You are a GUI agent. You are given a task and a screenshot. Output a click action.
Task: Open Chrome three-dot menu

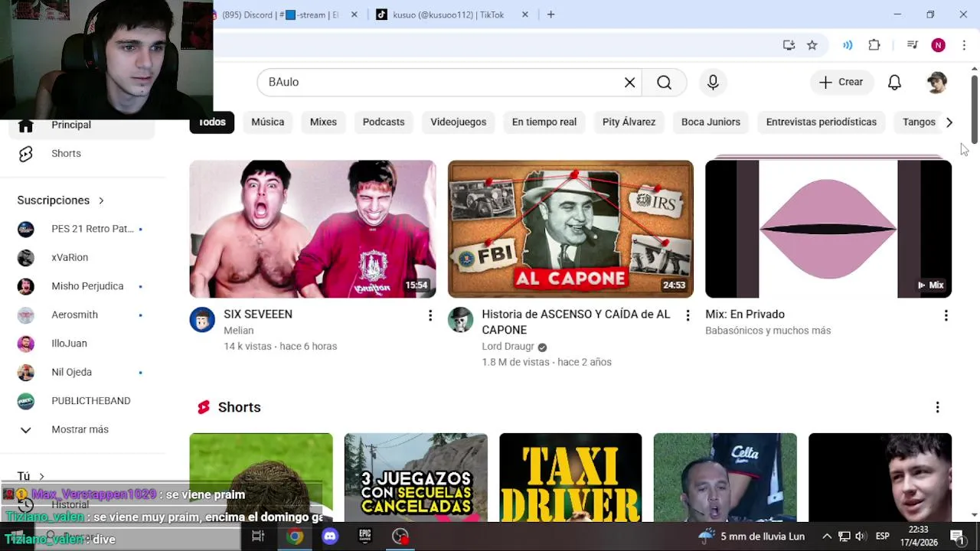tap(964, 45)
